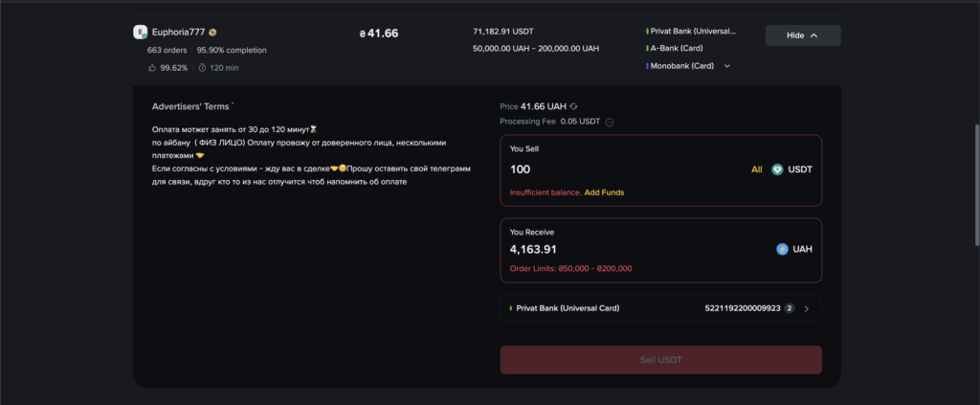The image size is (980, 405).
Task: Click the 120 min clock icon
Action: (x=202, y=68)
